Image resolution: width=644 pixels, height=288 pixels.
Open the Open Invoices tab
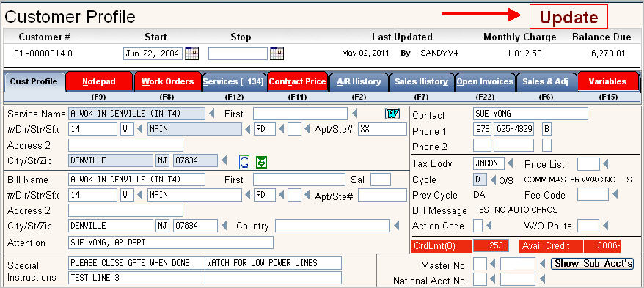(x=485, y=81)
